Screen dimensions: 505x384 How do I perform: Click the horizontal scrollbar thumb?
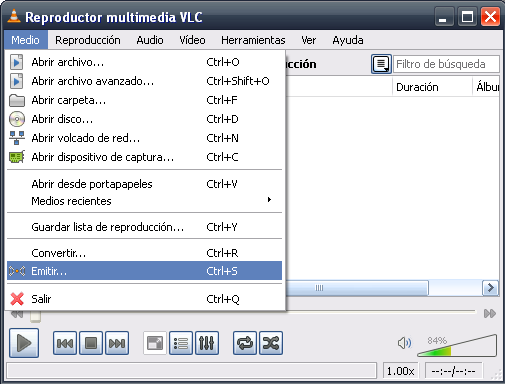coord(357,288)
